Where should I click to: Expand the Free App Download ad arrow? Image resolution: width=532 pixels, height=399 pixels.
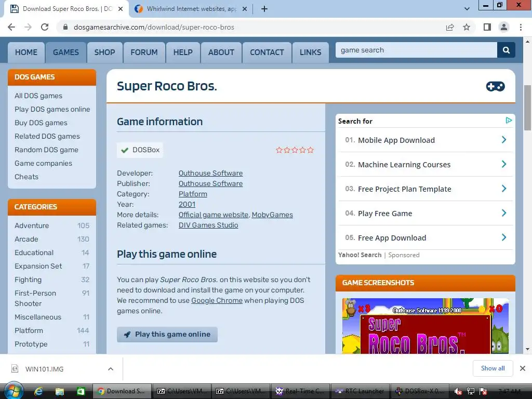(504, 237)
